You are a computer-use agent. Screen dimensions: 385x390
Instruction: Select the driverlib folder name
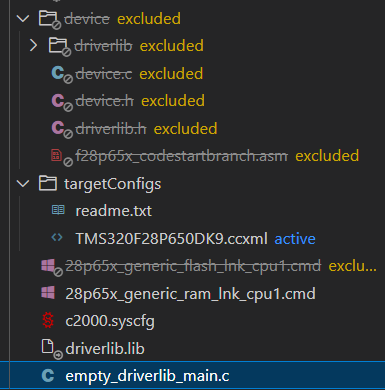coord(103,46)
